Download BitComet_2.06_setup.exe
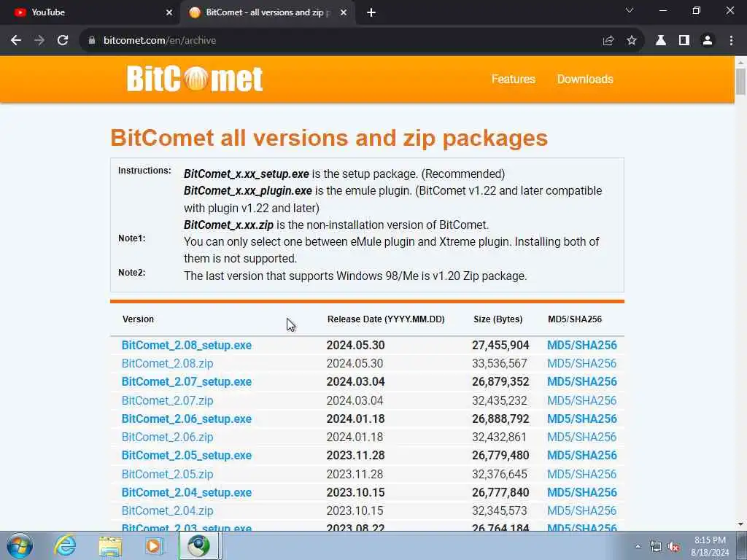The image size is (747, 560). (x=187, y=419)
